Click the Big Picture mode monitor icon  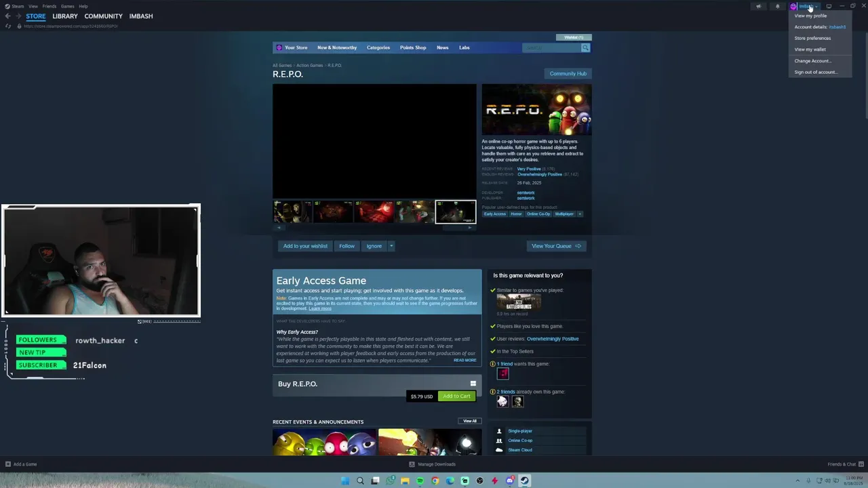829,6
